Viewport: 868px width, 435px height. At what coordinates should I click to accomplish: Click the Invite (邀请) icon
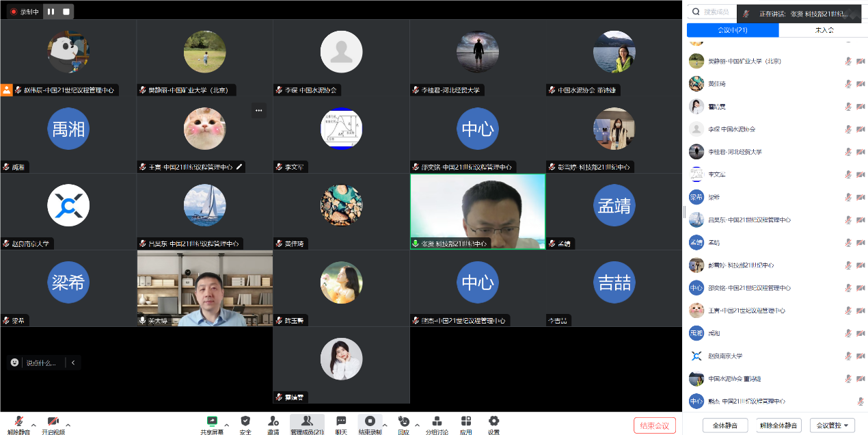[x=273, y=421]
